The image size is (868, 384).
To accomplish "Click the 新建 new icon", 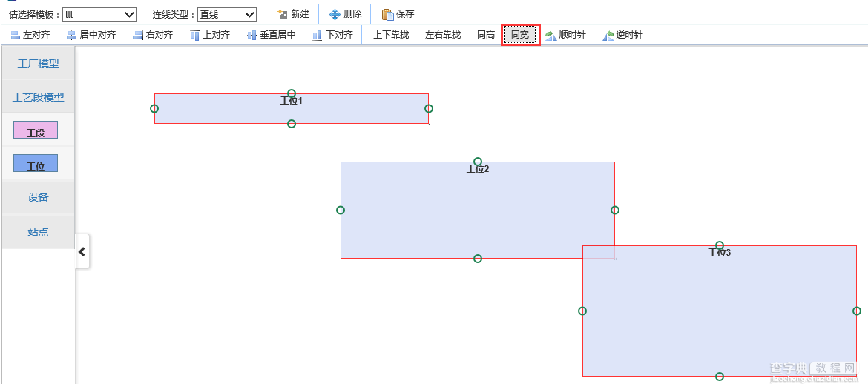I will 283,14.
